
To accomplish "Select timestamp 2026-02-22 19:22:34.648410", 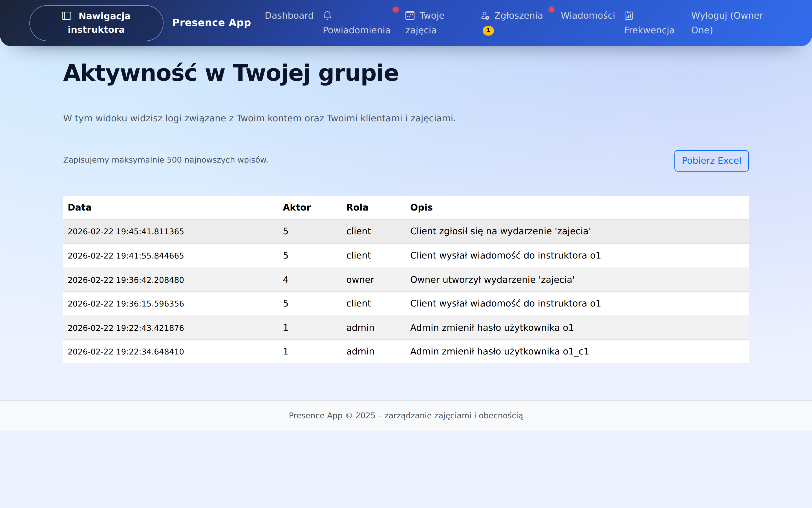I will (126, 352).
